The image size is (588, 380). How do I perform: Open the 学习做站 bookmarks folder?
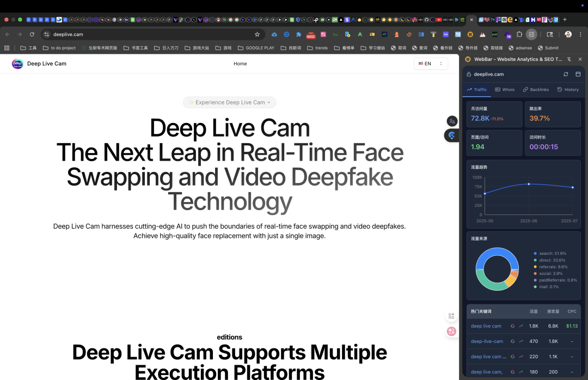[x=373, y=48]
